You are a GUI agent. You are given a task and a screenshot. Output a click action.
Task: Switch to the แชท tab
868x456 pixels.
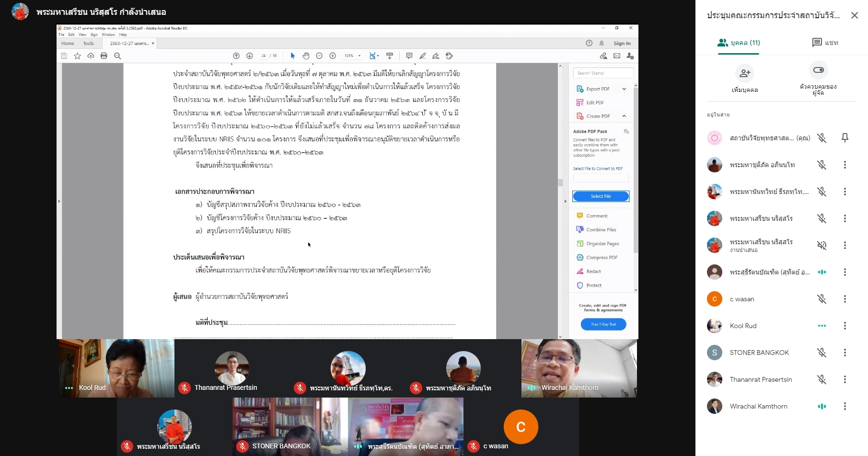click(825, 43)
